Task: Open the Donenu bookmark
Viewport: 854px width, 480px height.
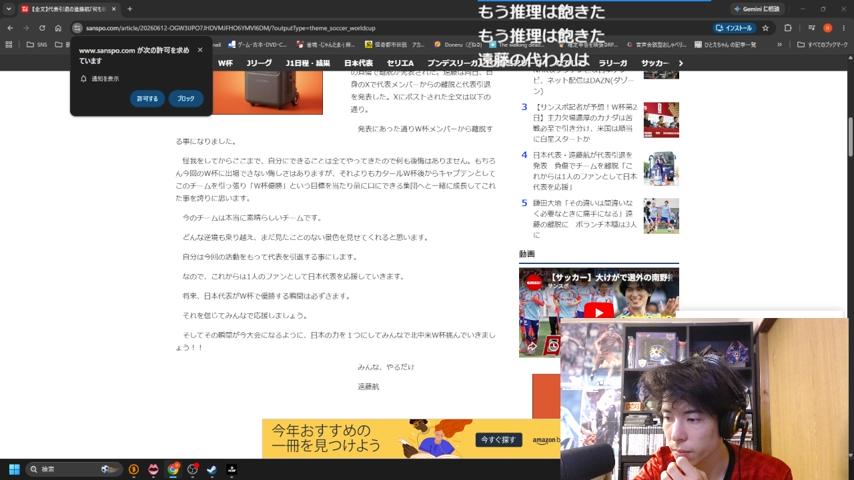Action: (x=458, y=44)
